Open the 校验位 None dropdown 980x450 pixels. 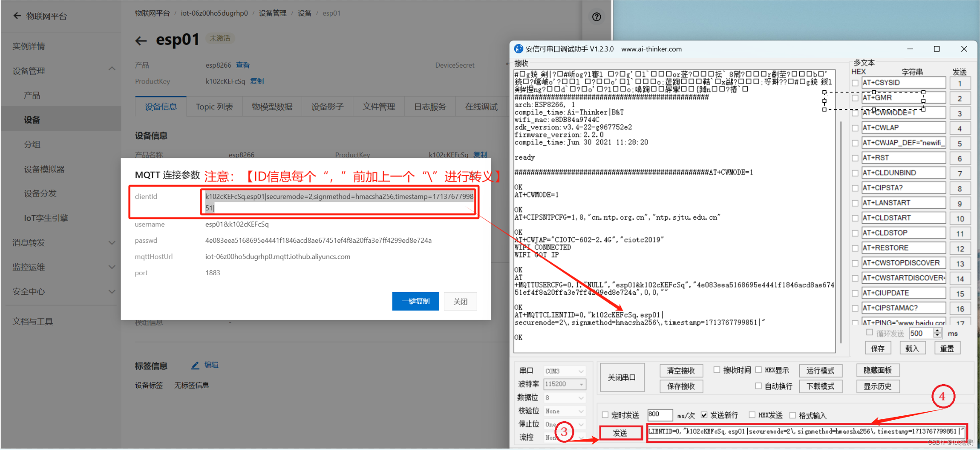coord(564,411)
